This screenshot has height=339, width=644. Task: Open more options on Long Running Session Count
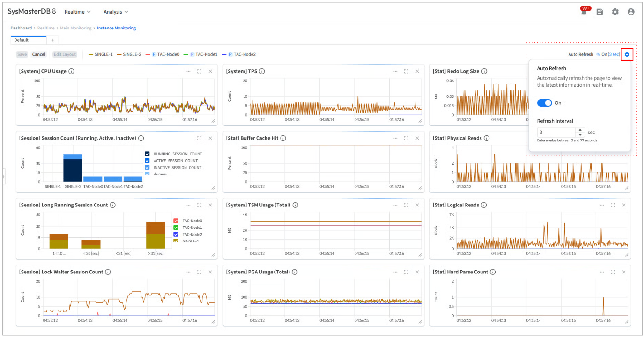(x=188, y=205)
